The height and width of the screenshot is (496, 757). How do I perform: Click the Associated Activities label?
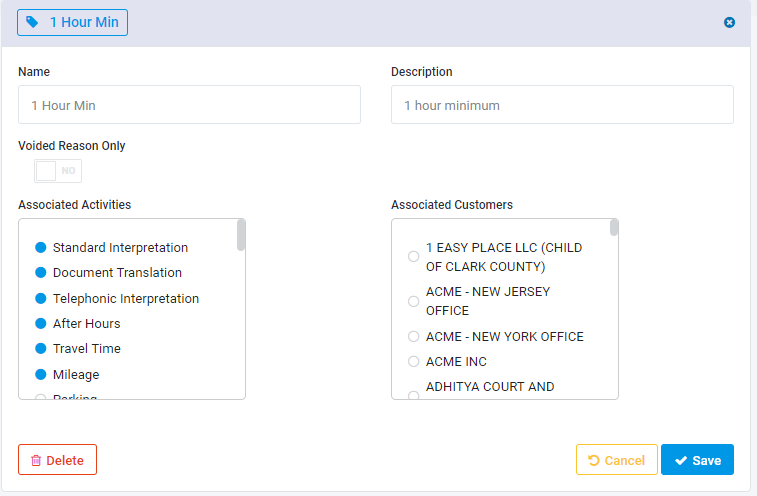pyautogui.click(x=74, y=205)
